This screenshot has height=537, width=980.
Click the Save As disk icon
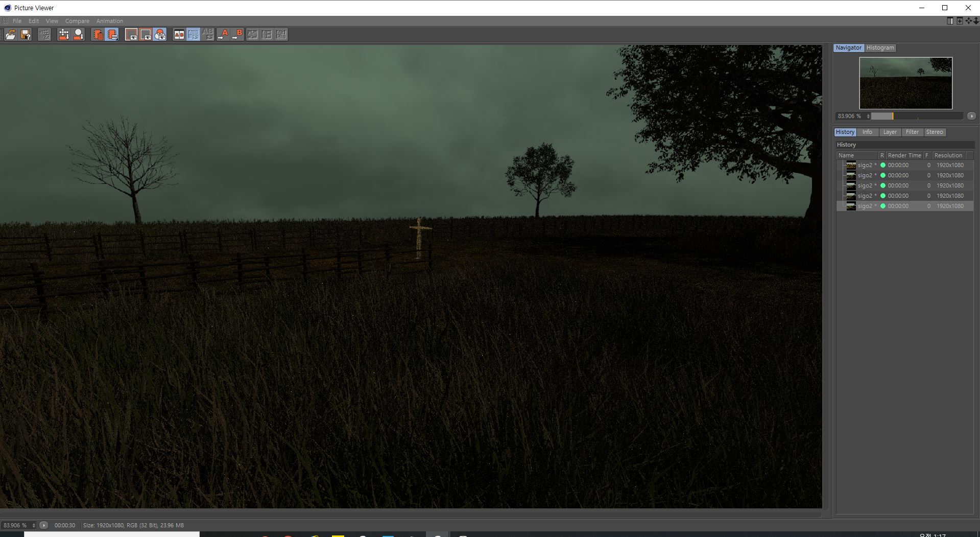click(x=26, y=34)
